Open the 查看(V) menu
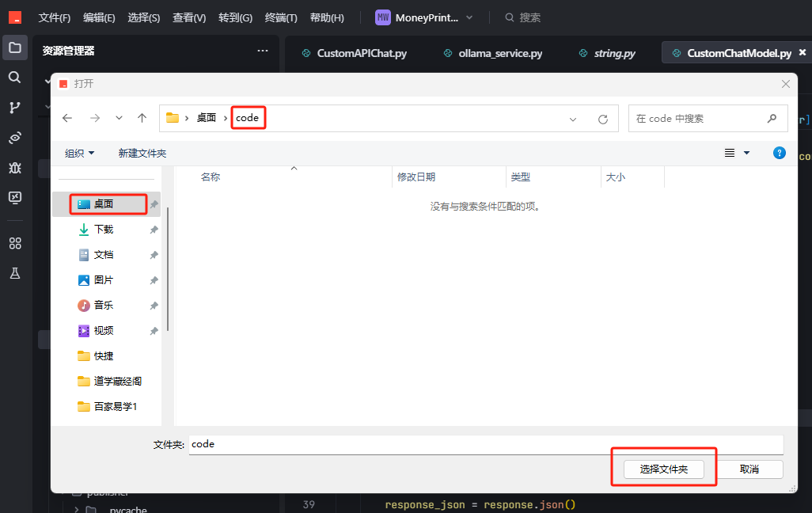The height and width of the screenshot is (513, 812). [189, 17]
